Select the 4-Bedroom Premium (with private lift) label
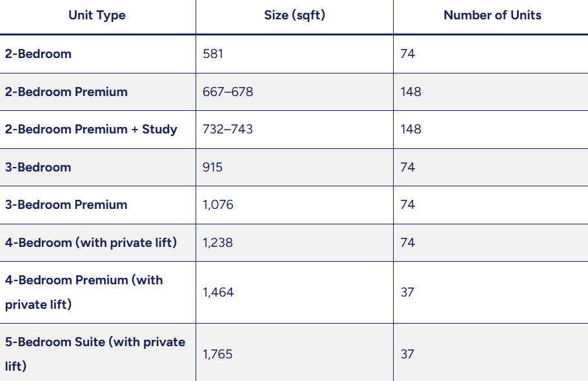 (84, 292)
